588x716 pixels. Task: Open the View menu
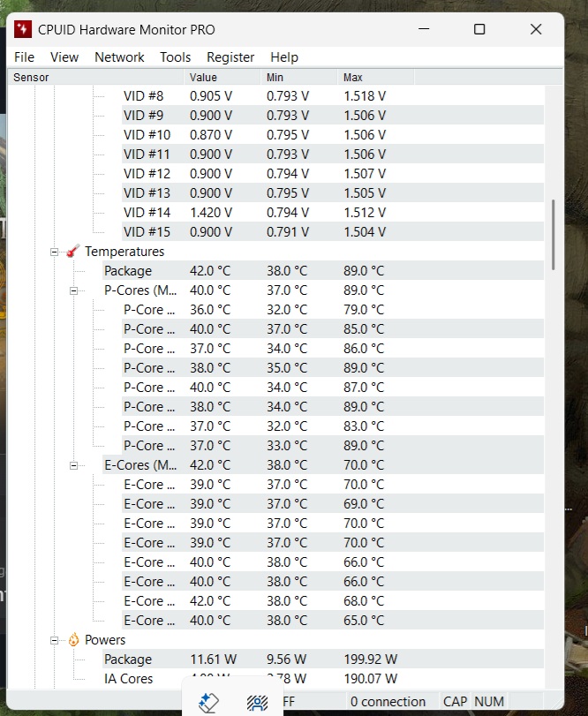click(64, 57)
